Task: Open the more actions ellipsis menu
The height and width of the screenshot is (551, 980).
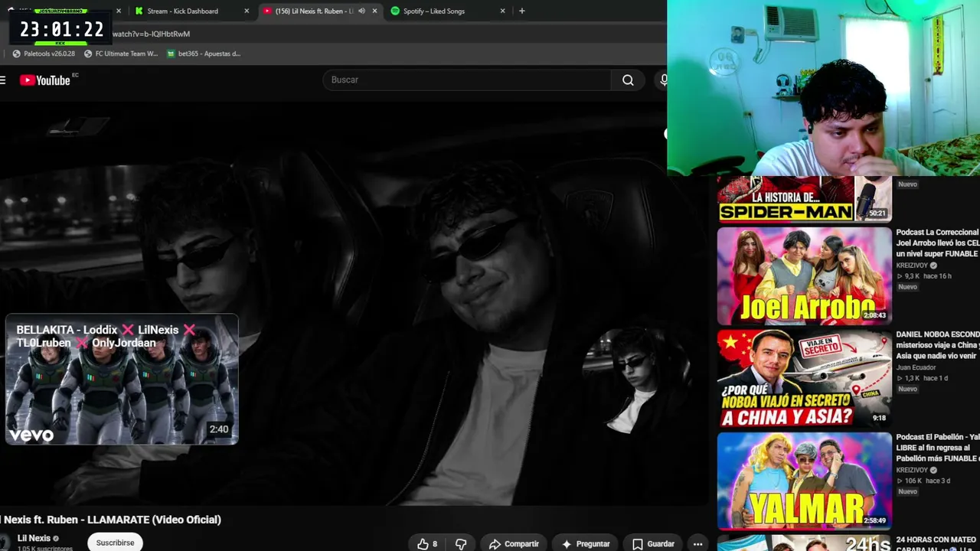Action: click(697, 543)
